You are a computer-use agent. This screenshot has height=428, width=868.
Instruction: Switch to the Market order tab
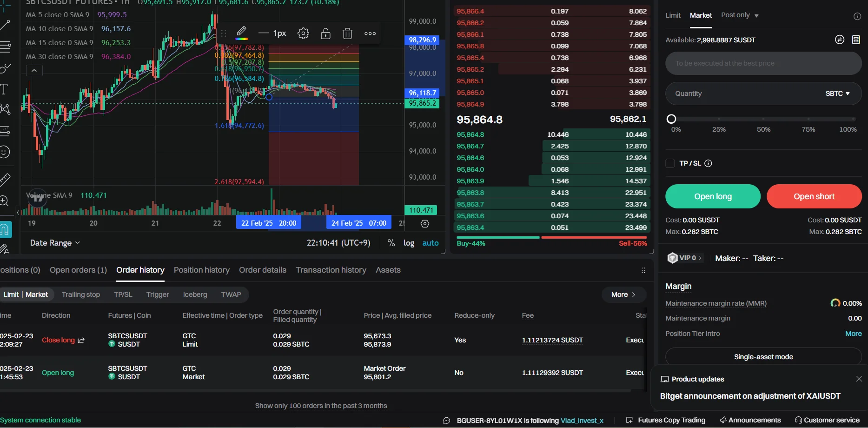click(x=701, y=15)
